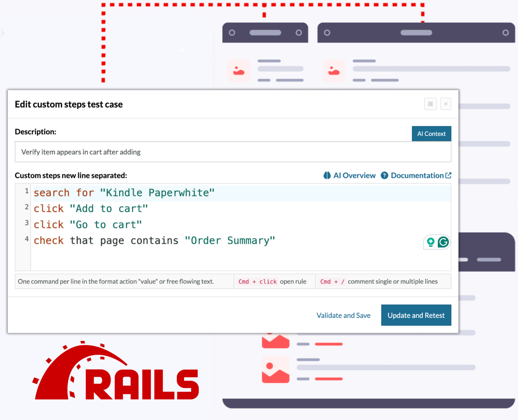The image size is (518, 420).
Task: Click the Documentation question mark icon
Action: coord(384,175)
